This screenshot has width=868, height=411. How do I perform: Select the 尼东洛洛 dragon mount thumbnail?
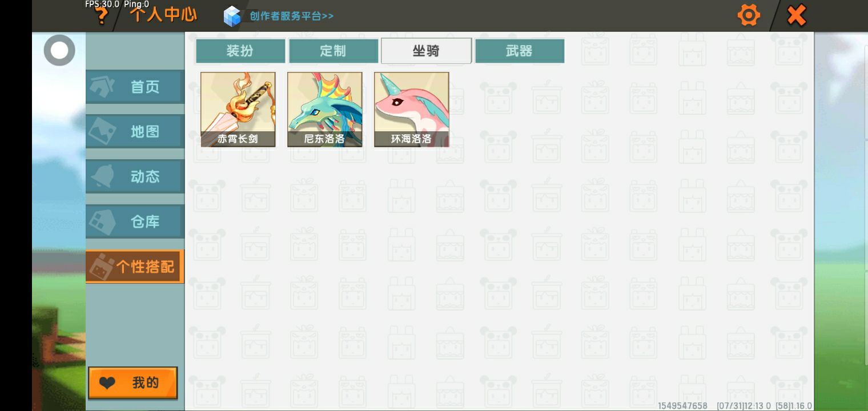[x=325, y=110]
